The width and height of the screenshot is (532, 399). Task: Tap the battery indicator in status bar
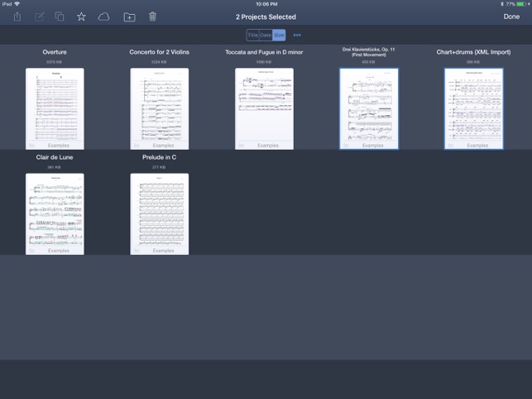[x=523, y=4]
